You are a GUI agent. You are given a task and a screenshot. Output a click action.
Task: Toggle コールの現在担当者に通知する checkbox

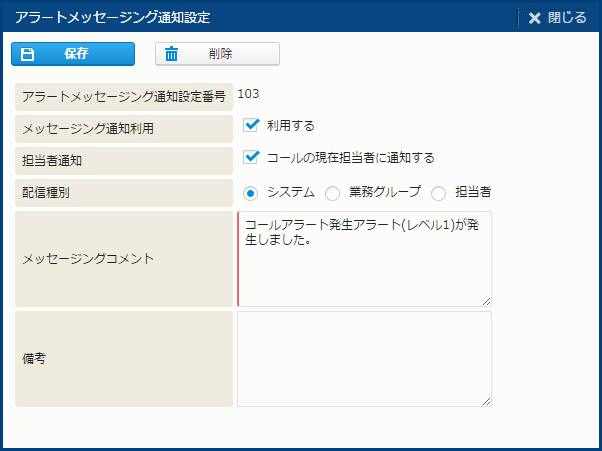(252, 157)
